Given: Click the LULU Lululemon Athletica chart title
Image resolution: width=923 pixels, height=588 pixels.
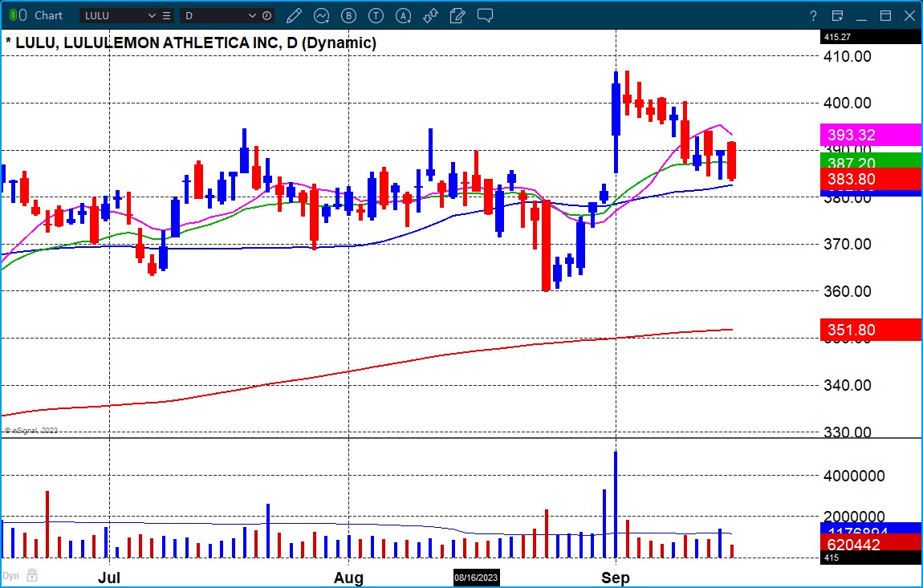Looking at the screenshot, I should click(191, 43).
